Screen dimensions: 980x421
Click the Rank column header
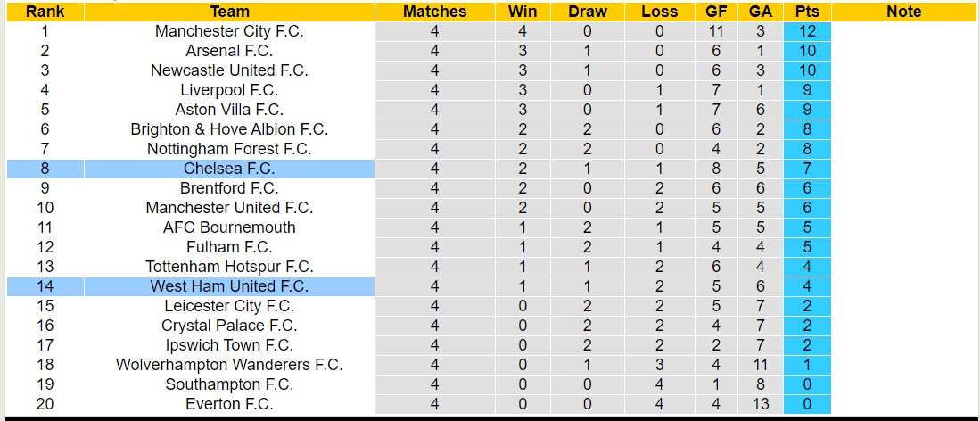[45, 12]
